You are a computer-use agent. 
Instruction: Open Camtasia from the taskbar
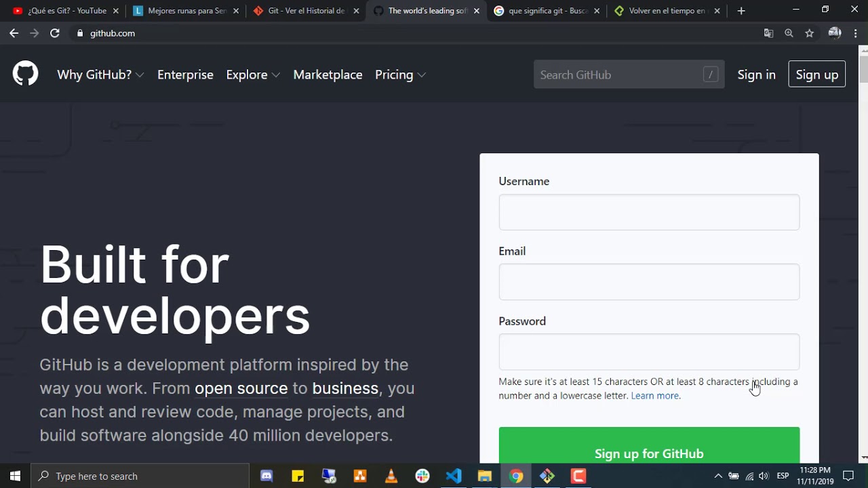point(578,476)
